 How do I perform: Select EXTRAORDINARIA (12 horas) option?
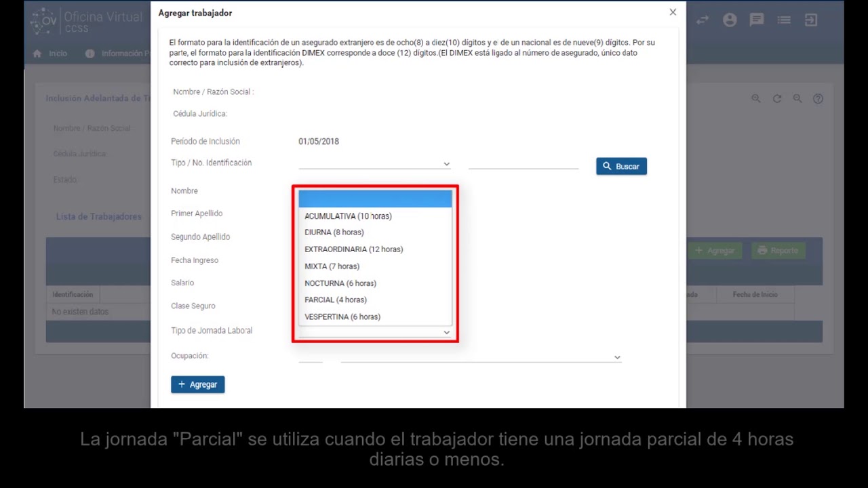coord(375,249)
